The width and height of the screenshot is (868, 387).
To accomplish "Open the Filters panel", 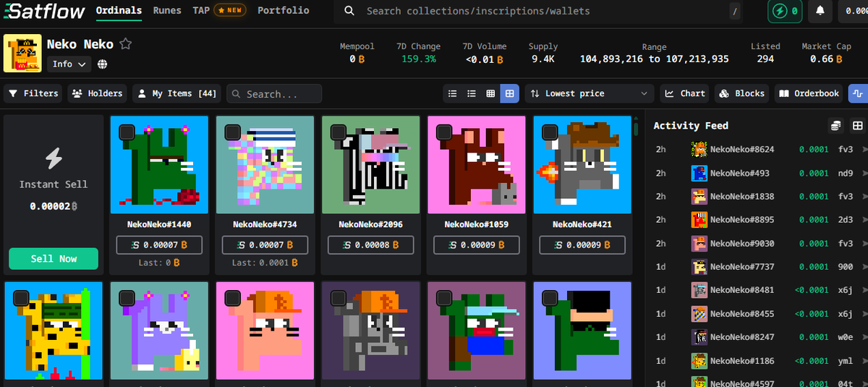I will 33,93.
